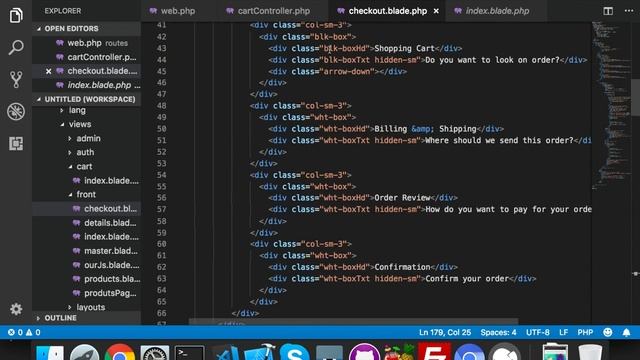Screen dimensions: 640x360
Task: Open index.blade.php in Open Editors
Action: pyautogui.click(x=87, y=85)
